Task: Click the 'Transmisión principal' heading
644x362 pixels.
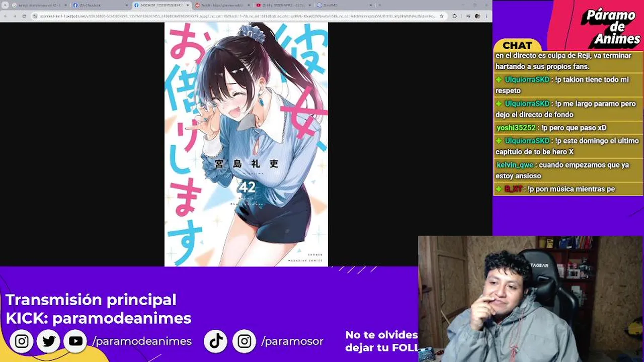Action: pos(91,300)
